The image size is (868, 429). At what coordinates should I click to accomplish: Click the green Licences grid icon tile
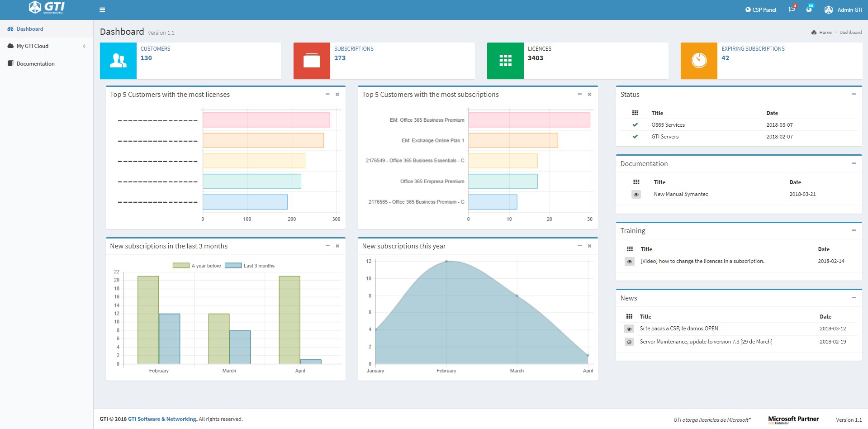pyautogui.click(x=505, y=61)
